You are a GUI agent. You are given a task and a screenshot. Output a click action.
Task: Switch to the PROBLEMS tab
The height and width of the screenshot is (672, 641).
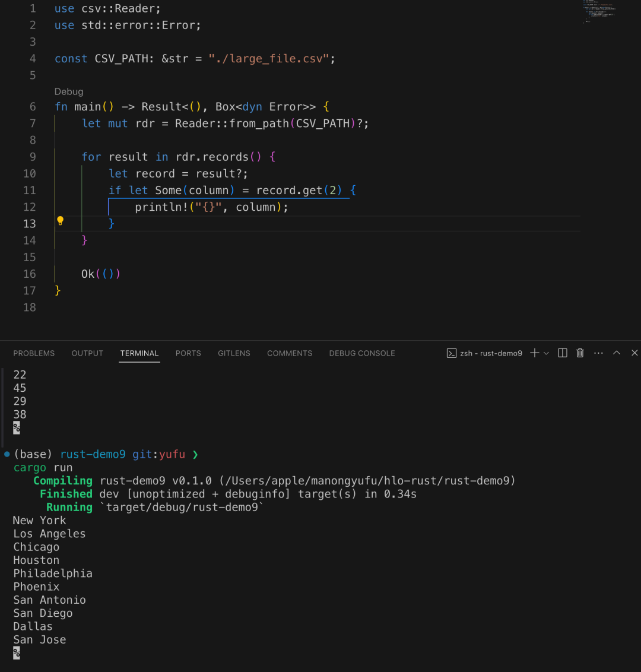pyautogui.click(x=34, y=353)
